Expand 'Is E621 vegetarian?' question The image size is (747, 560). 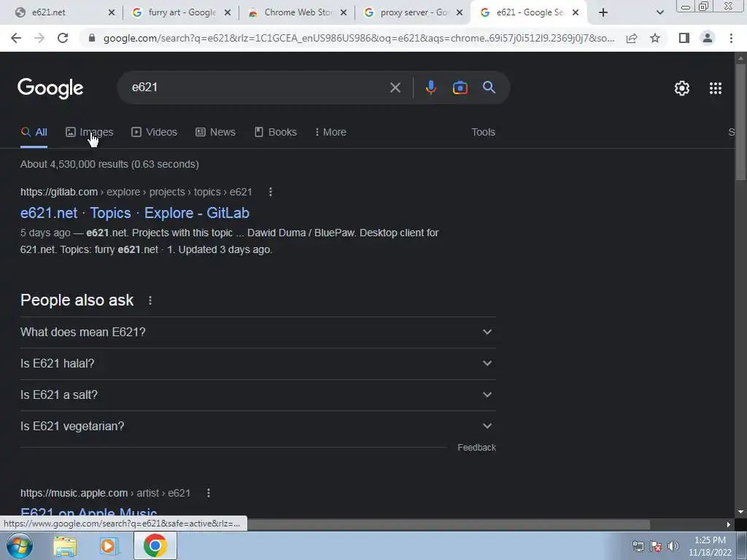258,426
